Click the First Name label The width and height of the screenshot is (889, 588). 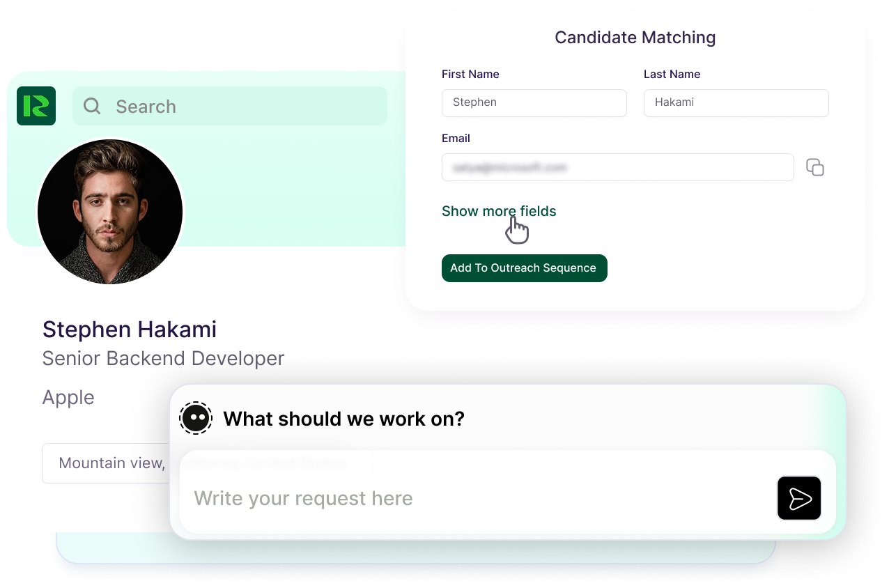(x=470, y=75)
